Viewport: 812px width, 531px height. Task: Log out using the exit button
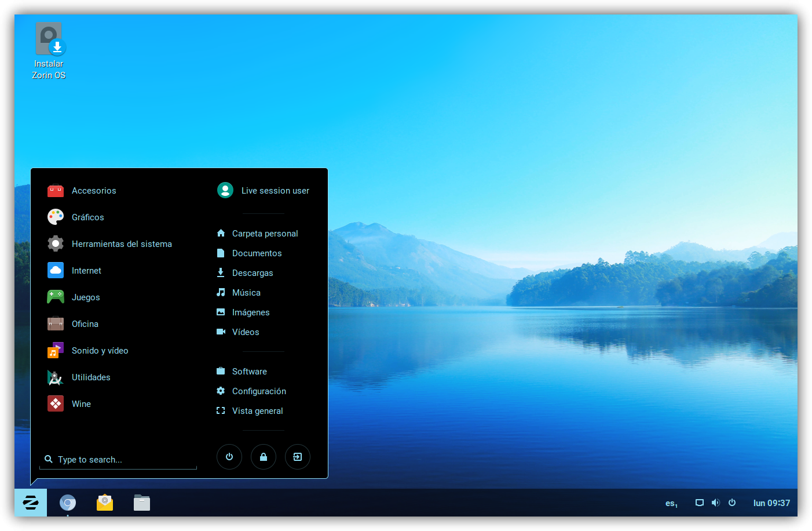pos(298,457)
